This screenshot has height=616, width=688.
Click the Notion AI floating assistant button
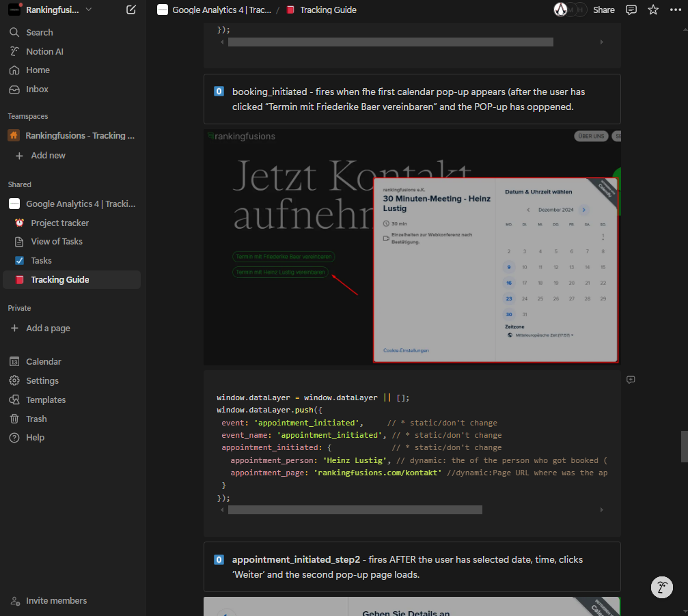click(661, 587)
